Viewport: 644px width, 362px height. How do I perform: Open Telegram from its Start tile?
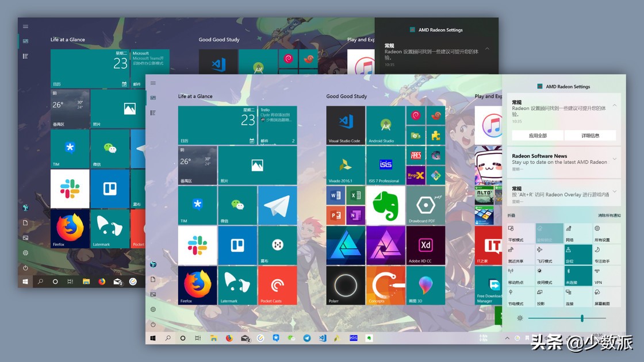(x=278, y=205)
